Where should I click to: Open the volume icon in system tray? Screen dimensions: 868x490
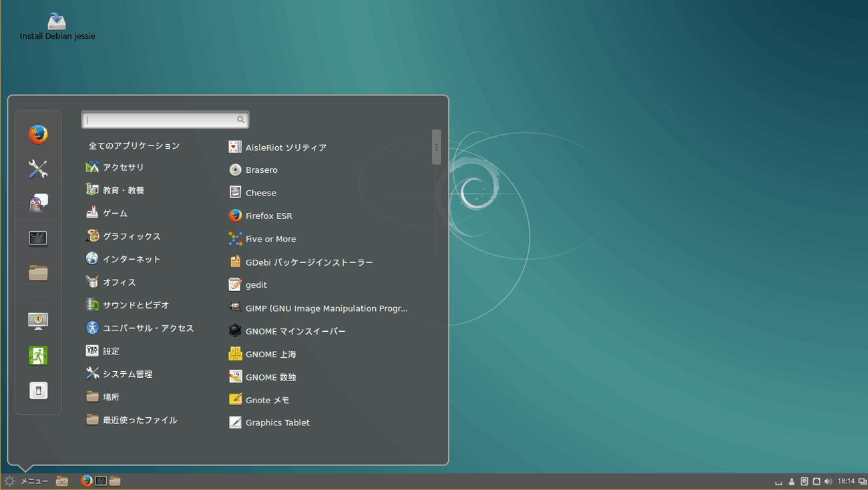(828, 481)
